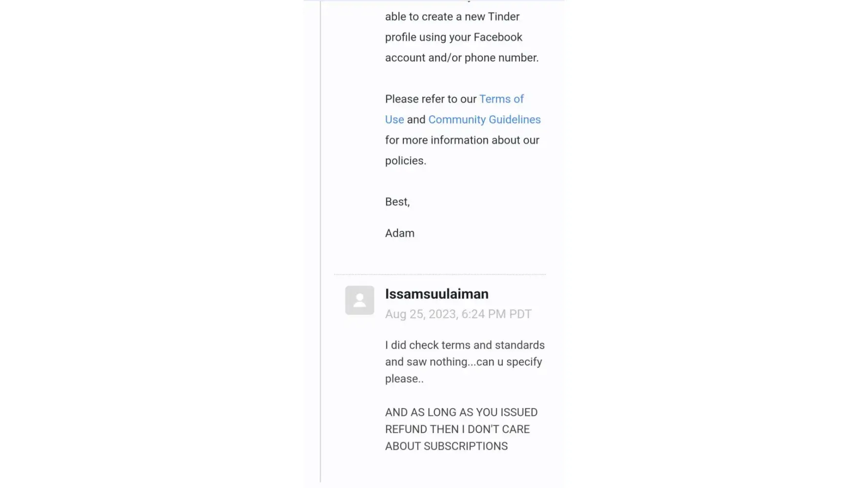The image size is (868, 488).
Task: Click 'for more information about our' line
Action: pos(462,140)
